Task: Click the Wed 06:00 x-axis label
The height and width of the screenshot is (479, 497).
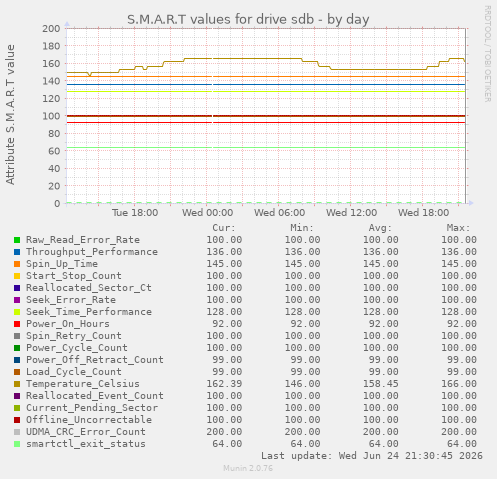Action: tap(280, 213)
